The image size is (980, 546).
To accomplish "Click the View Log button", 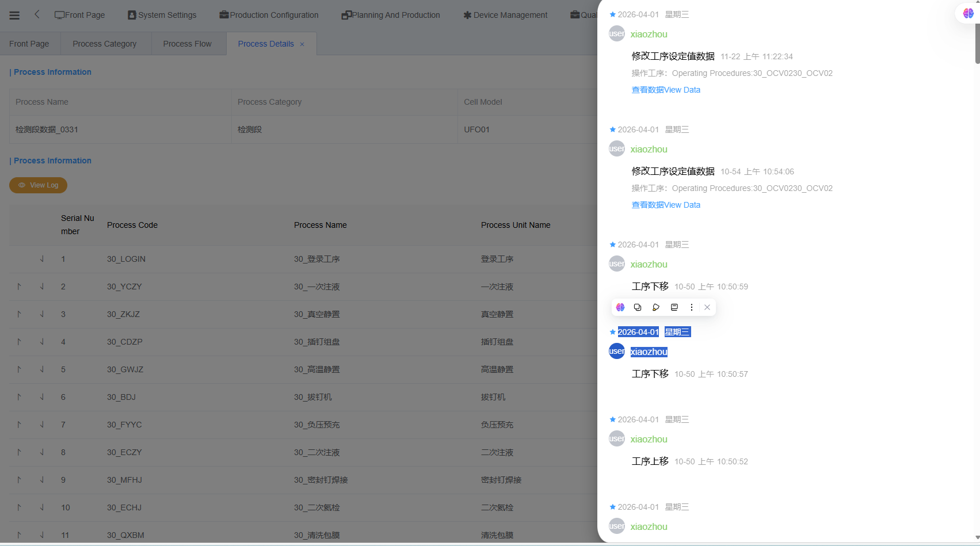I will pyautogui.click(x=38, y=185).
